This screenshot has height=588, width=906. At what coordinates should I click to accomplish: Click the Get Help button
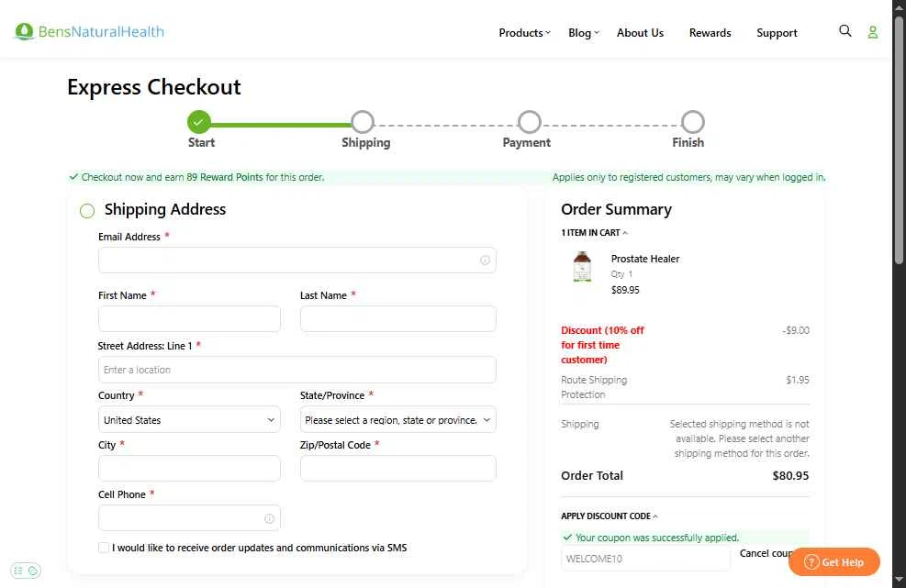[833, 562]
